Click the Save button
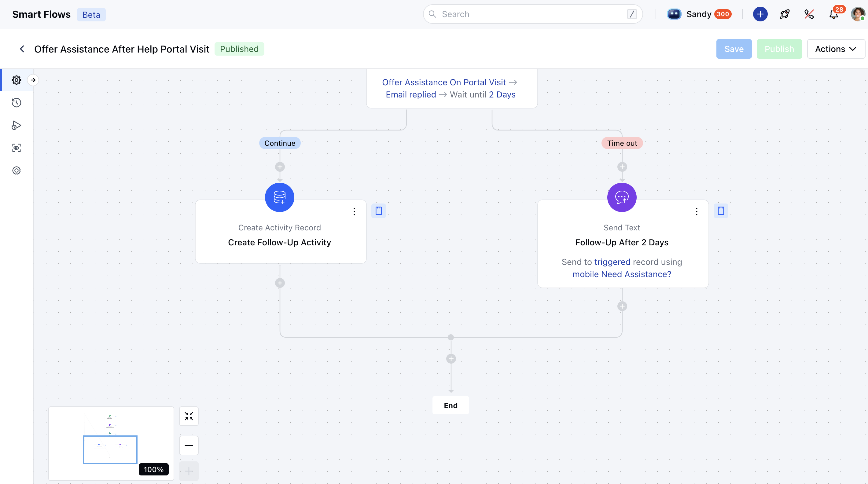This screenshot has height=484, width=868. point(734,49)
